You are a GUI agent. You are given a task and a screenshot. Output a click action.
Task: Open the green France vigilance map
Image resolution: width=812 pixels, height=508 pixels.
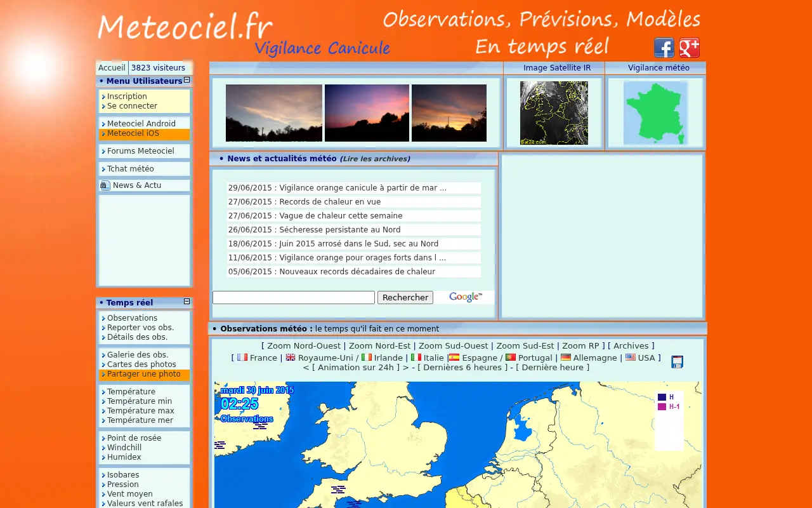coord(655,113)
